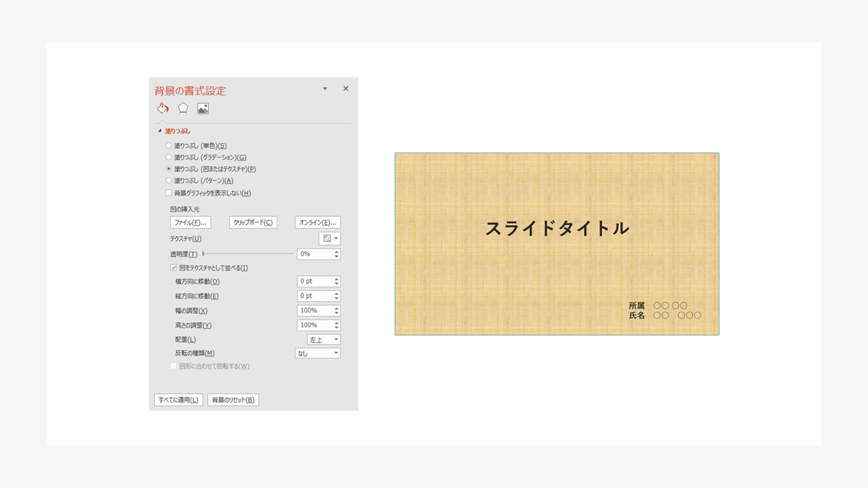The image size is (868, 488).
Task: Select the 塗りつぶし (単色) radio button
Action: (x=168, y=145)
